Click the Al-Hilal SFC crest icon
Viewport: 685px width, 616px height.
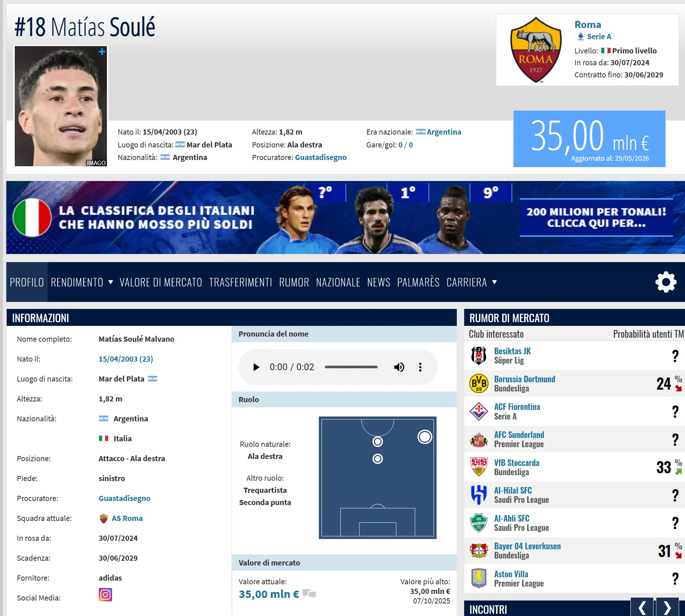479,495
